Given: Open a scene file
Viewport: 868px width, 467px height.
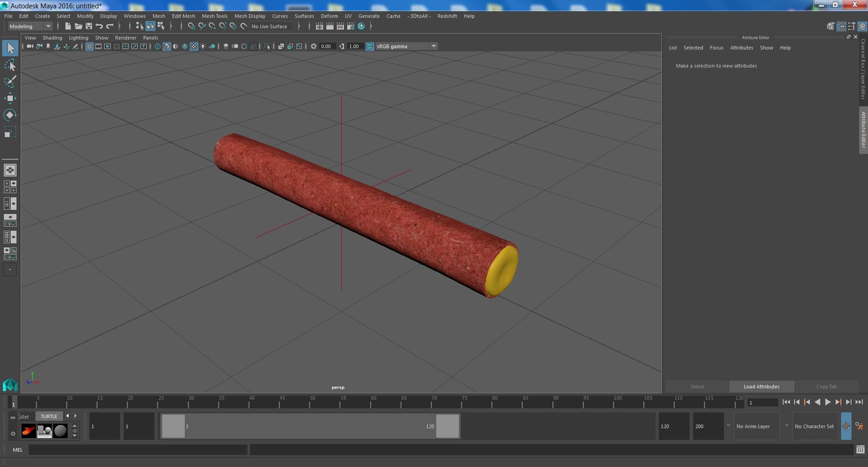Looking at the screenshot, I should pyautogui.click(x=78, y=26).
